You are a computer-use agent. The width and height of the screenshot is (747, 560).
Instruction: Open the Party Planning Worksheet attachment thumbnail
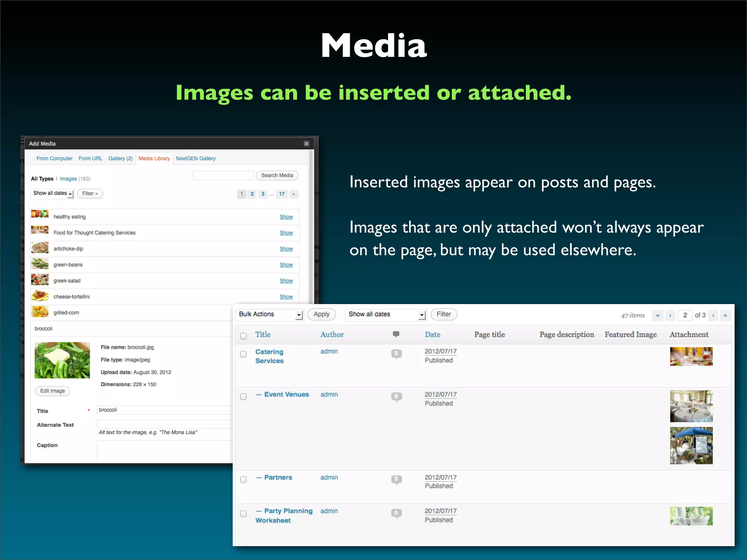(x=691, y=516)
